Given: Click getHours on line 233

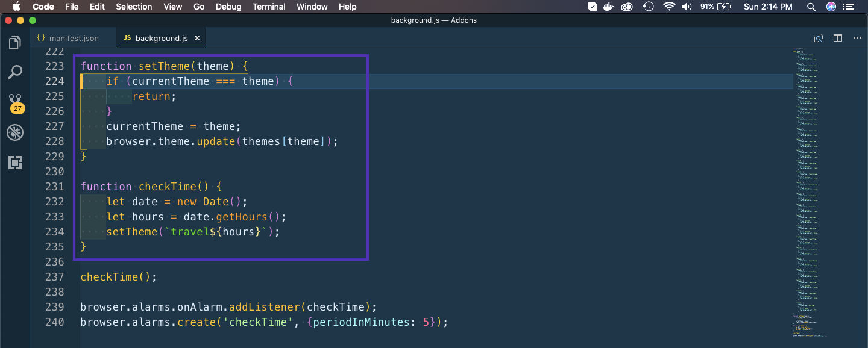Looking at the screenshot, I should (242, 217).
